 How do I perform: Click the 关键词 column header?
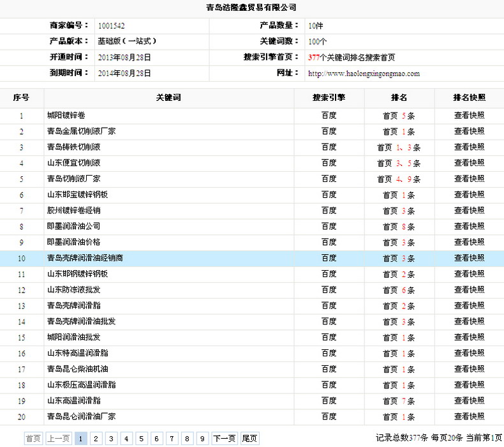[168, 98]
